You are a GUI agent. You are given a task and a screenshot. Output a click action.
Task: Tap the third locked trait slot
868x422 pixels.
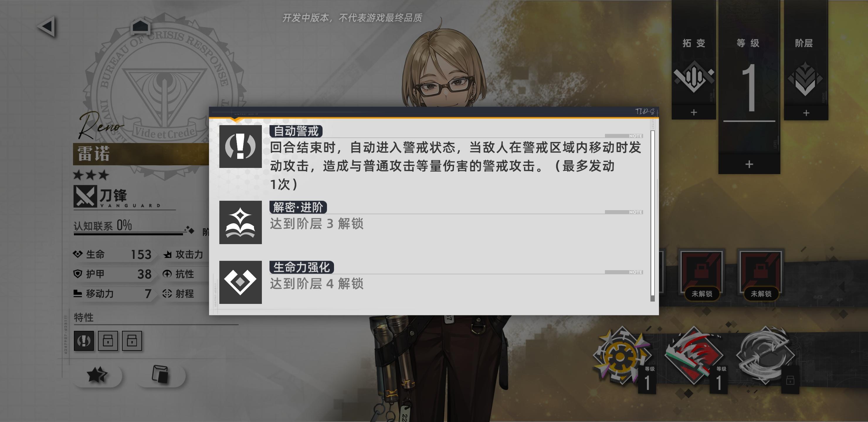pos(132,341)
